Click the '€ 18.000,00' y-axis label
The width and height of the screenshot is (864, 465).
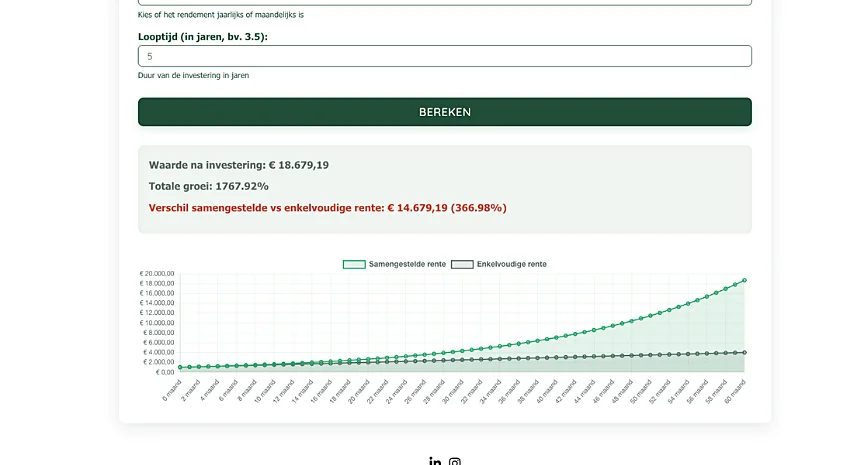[157, 284]
